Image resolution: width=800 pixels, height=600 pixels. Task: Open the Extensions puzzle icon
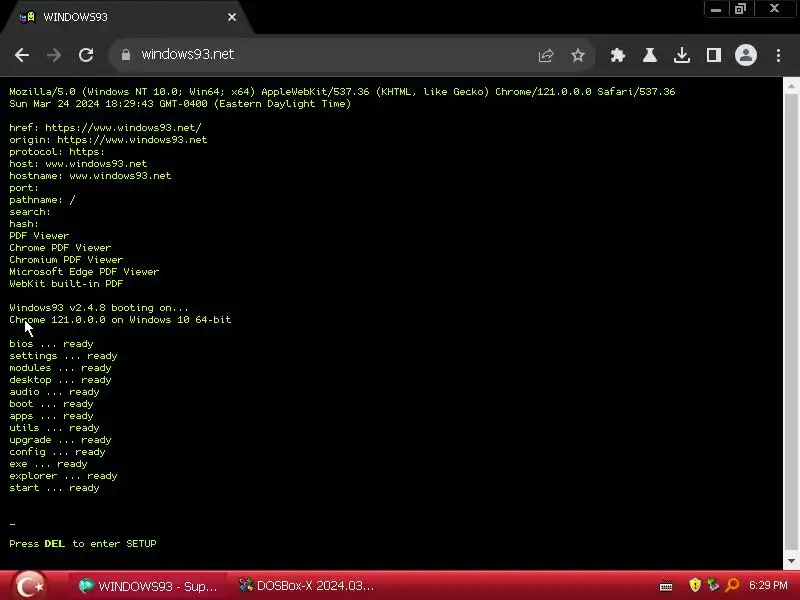tap(618, 55)
